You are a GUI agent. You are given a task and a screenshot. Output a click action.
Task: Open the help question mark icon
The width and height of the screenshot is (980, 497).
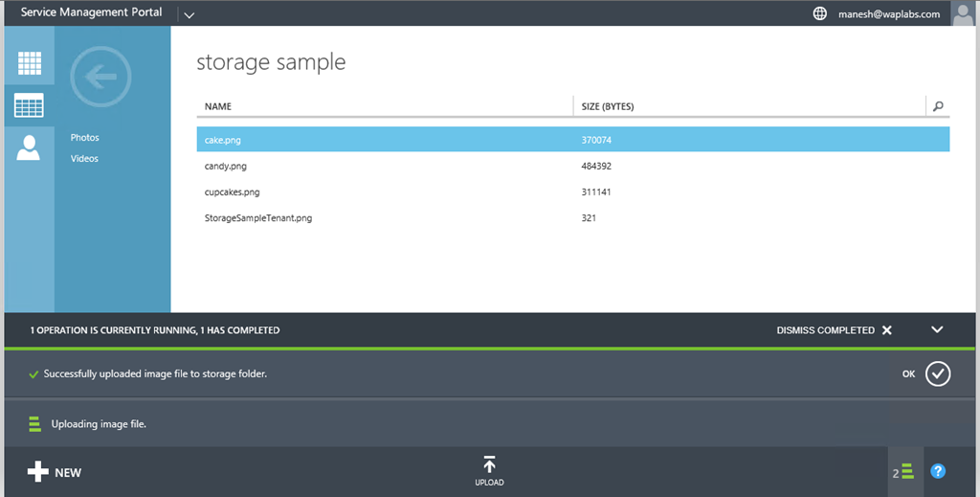coord(938,471)
